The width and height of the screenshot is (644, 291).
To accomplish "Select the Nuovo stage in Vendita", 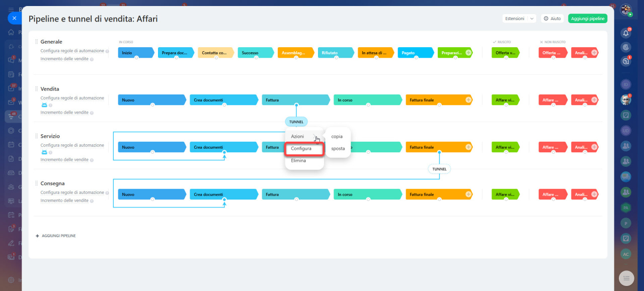I will coord(152,100).
